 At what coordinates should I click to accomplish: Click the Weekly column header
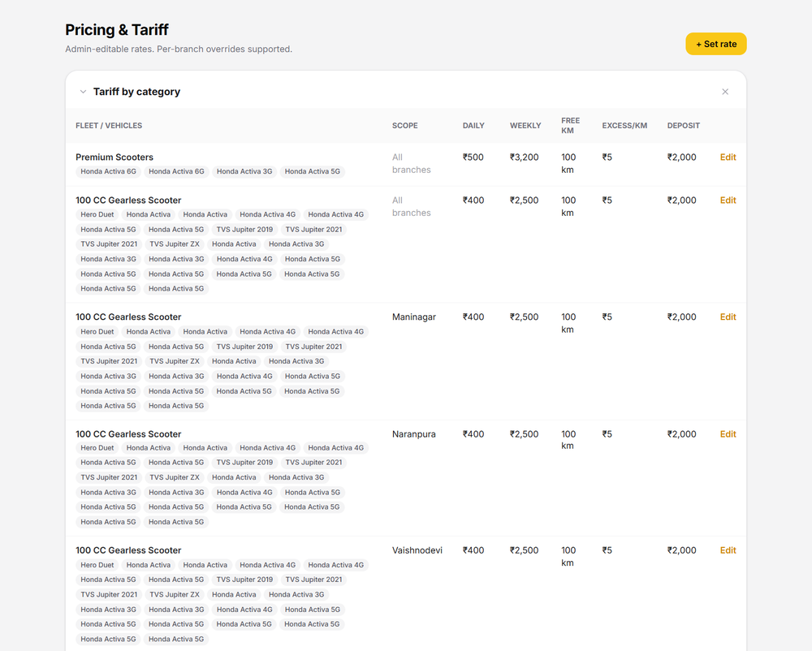tap(525, 126)
